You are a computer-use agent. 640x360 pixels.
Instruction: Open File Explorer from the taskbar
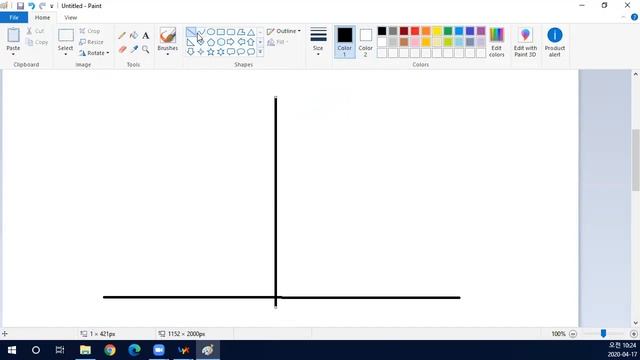[x=85, y=350]
